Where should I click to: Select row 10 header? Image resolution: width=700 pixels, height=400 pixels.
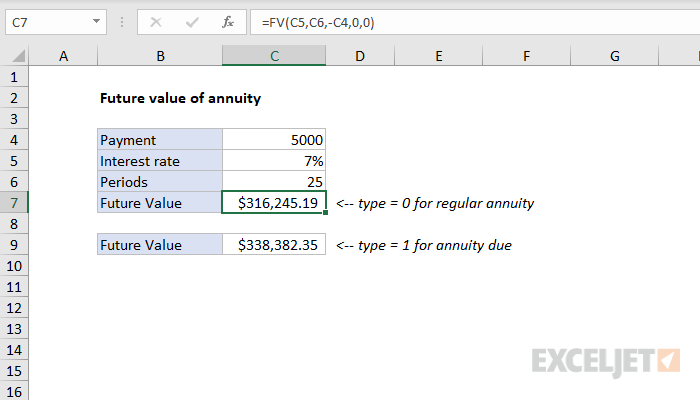point(14,266)
